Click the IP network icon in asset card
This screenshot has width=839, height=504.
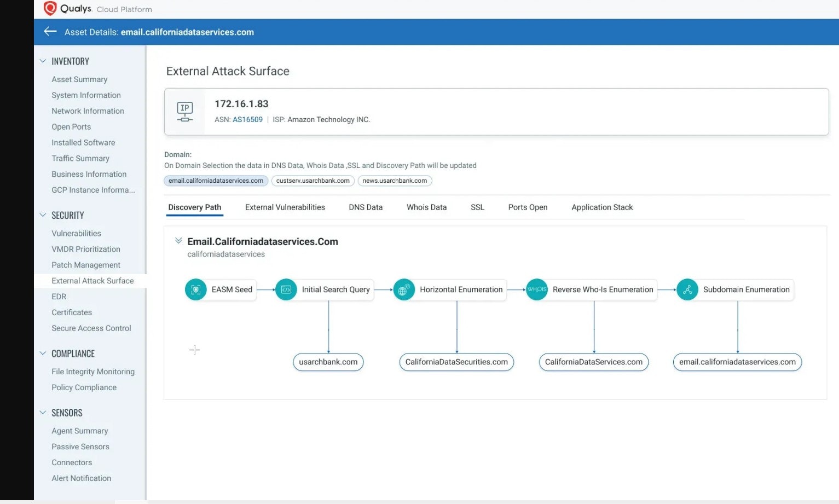coord(185,112)
